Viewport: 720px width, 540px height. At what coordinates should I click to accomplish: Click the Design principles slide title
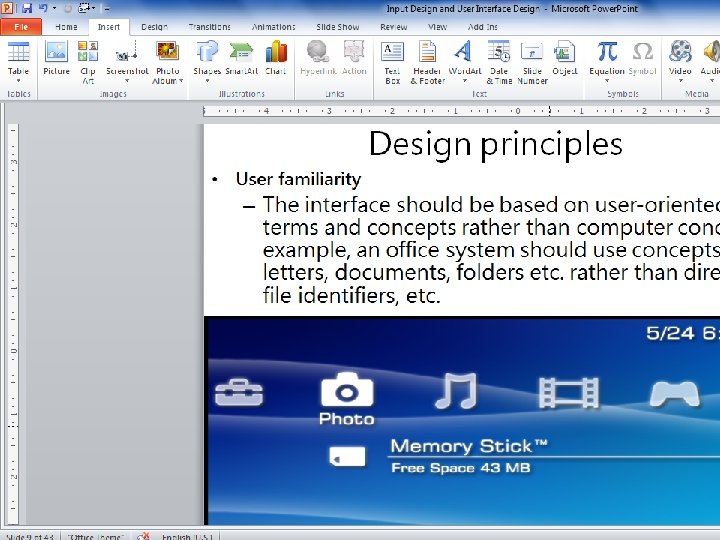coord(495,144)
